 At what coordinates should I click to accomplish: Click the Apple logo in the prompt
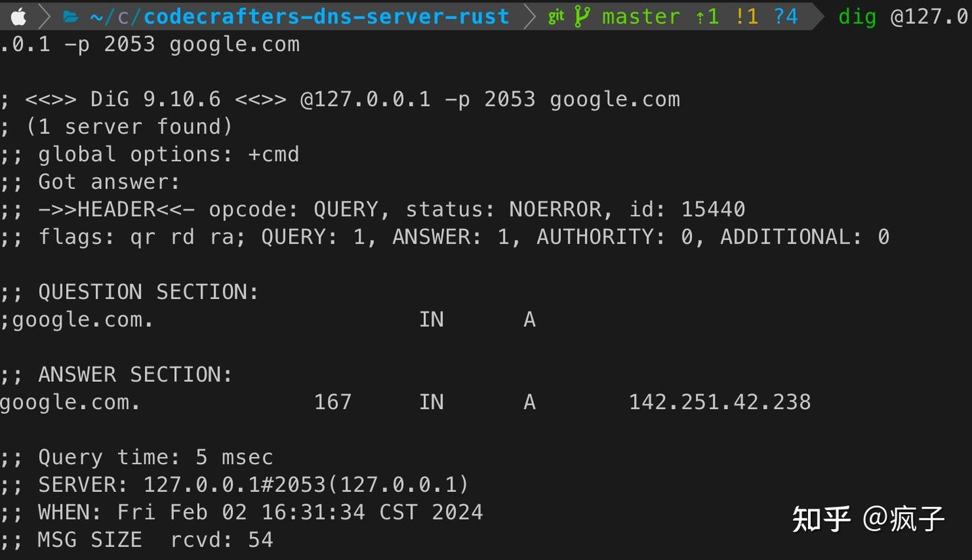[x=18, y=16]
